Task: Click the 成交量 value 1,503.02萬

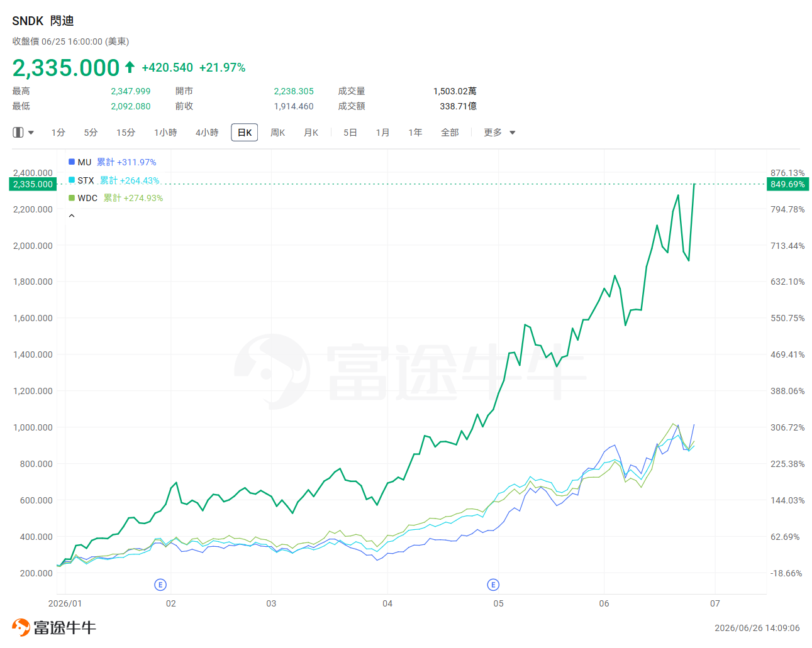Action: tap(455, 91)
